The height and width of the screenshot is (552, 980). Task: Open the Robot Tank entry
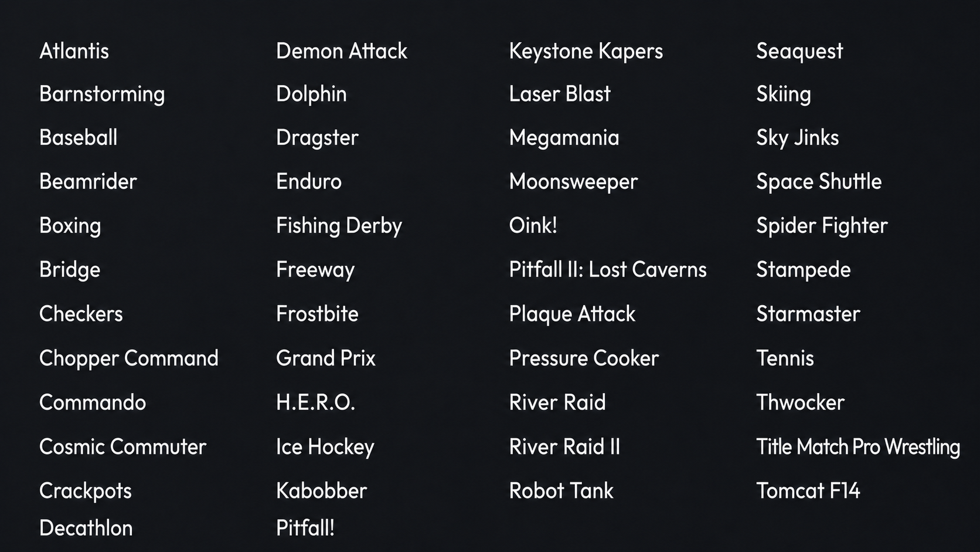(x=561, y=491)
